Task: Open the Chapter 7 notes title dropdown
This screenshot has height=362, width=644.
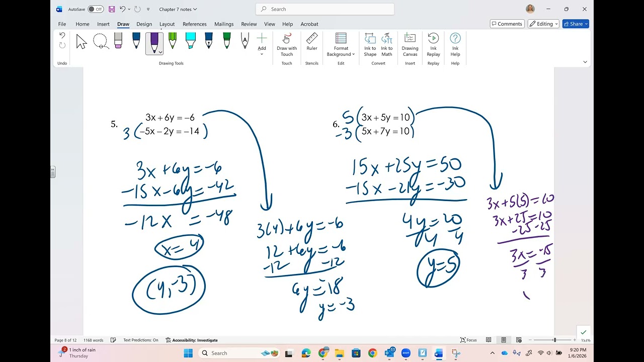Action: (x=178, y=9)
